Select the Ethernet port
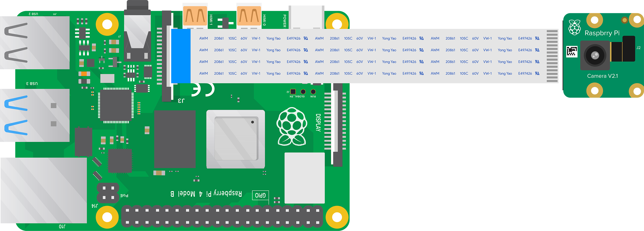Screen dimensions: 644x231 pyautogui.click(x=44, y=190)
